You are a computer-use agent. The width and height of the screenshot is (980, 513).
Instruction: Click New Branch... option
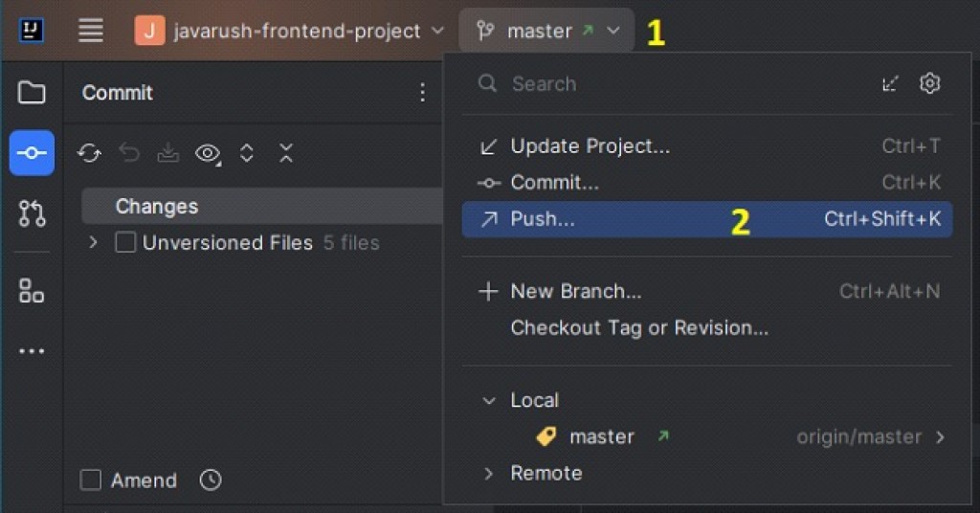575,291
